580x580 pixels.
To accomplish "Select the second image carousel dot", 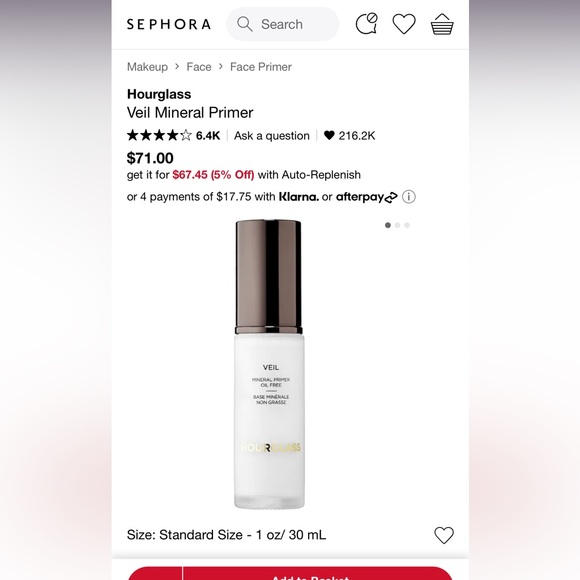I will [397, 225].
